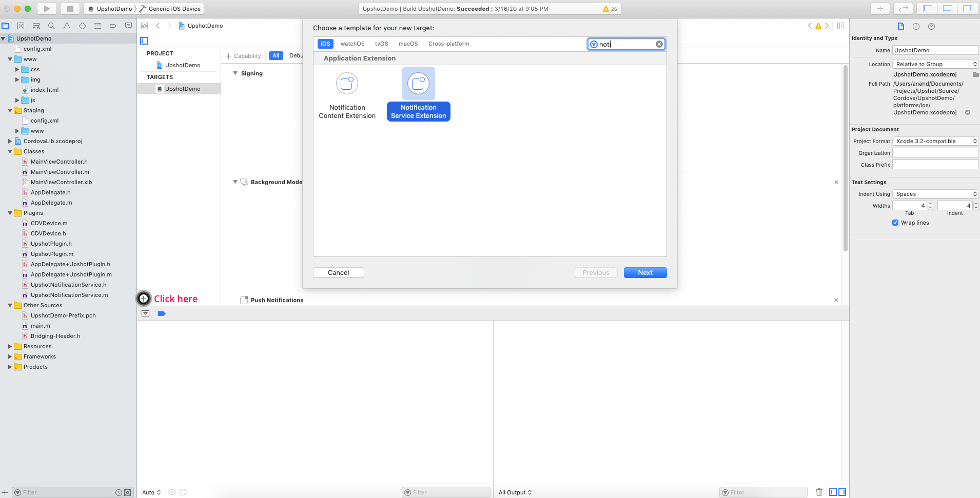Click the warning count 26 indicator
Image resolution: width=980 pixels, height=498 pixels.
(610, 9)
